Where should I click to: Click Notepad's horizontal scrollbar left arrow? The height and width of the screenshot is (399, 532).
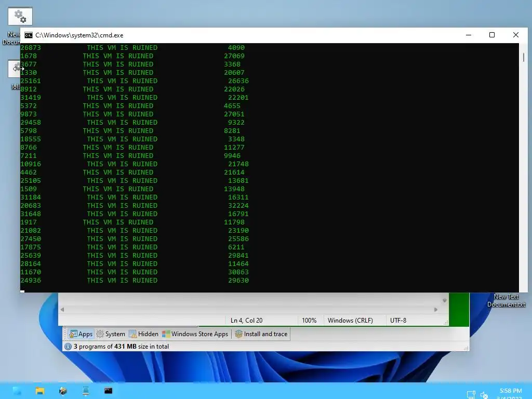62,310
